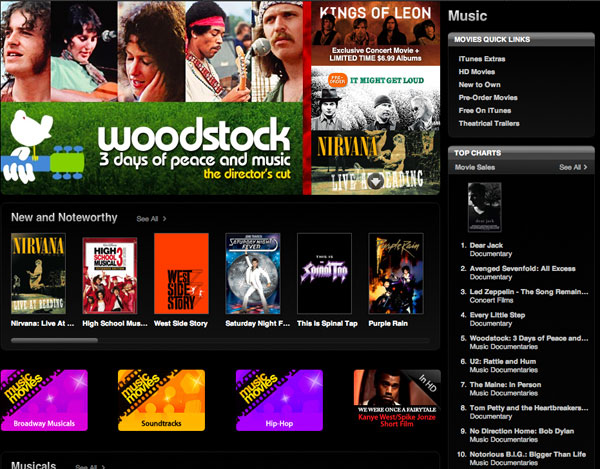Screen dimensions: 600x469
Task: Open the Kanye West/Spike Jonze Short Film tile
Action: coord(397,399)
